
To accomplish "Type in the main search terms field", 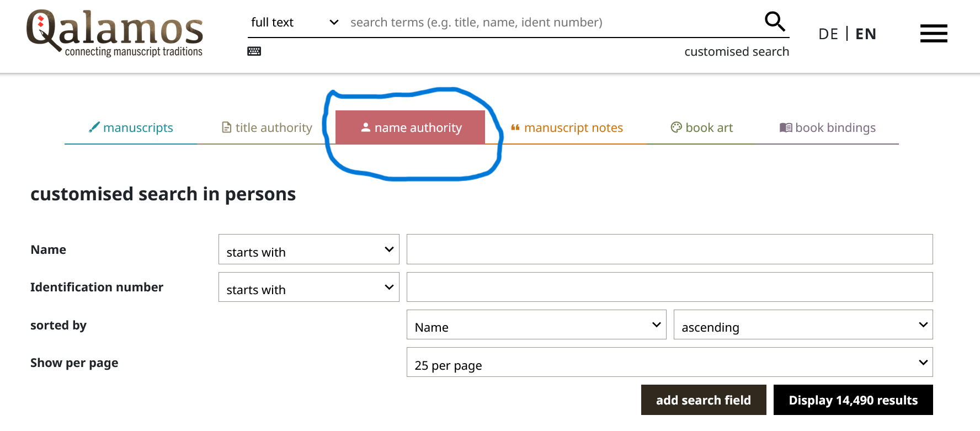I will [x=552, y=23].
